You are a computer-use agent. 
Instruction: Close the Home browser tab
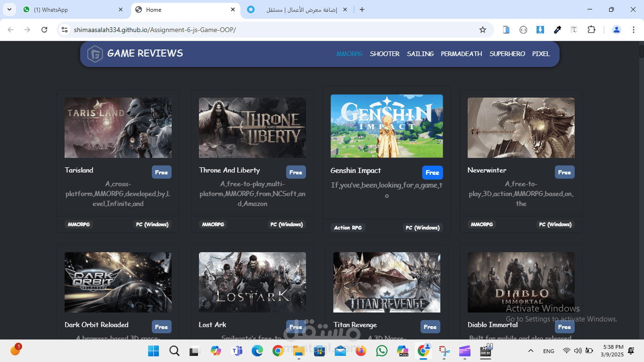click(233, 9)
